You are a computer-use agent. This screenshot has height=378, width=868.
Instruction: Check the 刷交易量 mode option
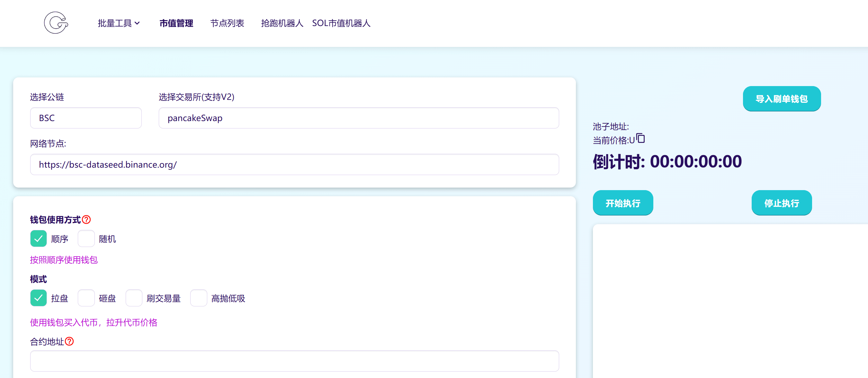coord(134,298)
